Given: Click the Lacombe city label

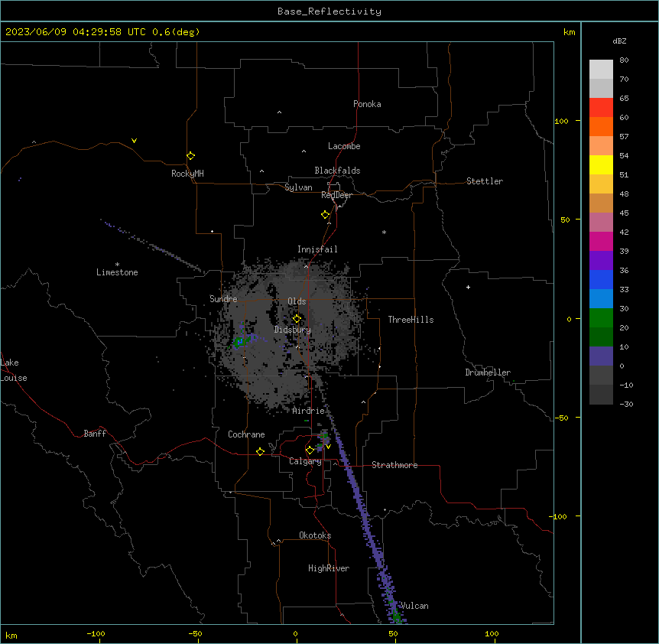Looking at the screenshot, I should click(344, 146).
